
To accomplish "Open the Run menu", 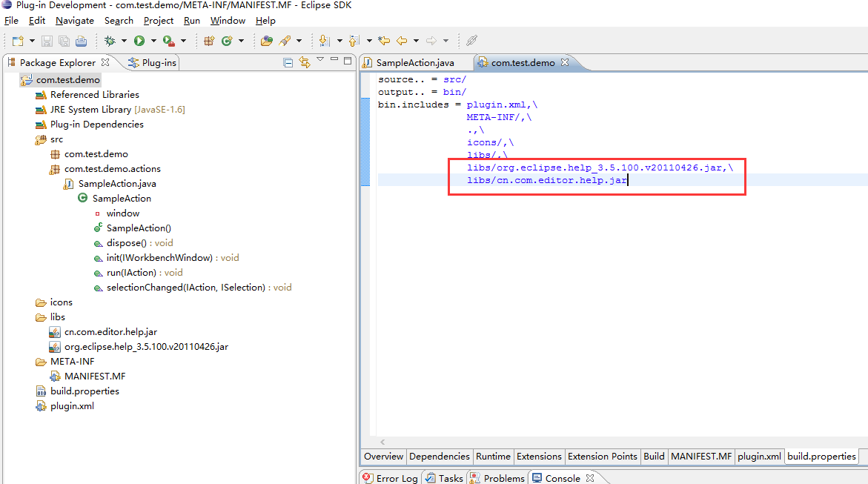I will (191, 21).
